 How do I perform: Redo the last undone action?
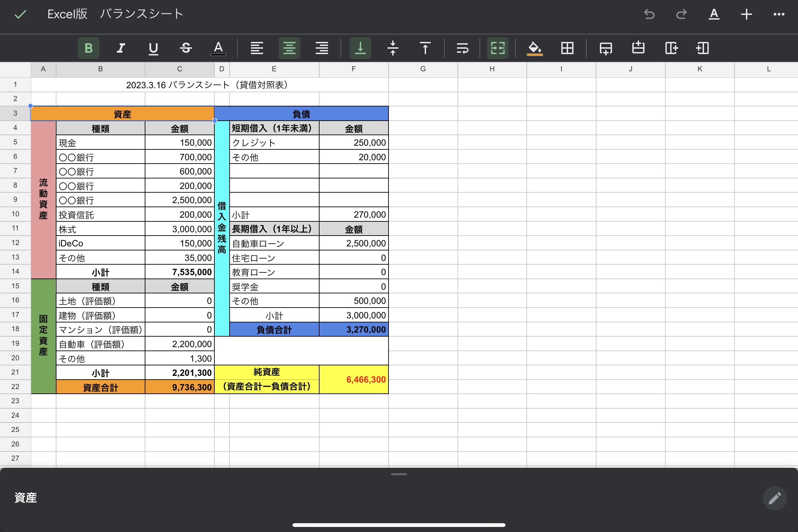[x=681, y=14]
